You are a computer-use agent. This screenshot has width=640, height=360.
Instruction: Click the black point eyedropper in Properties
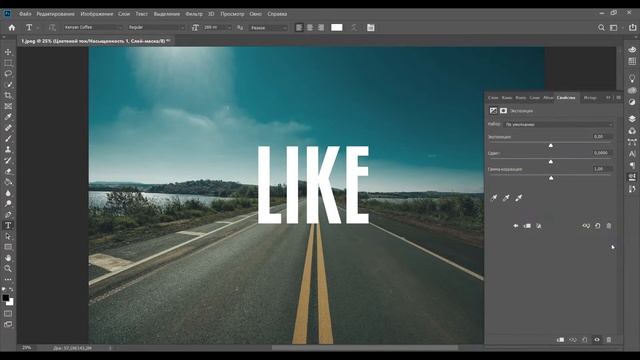tap(493, 198)
